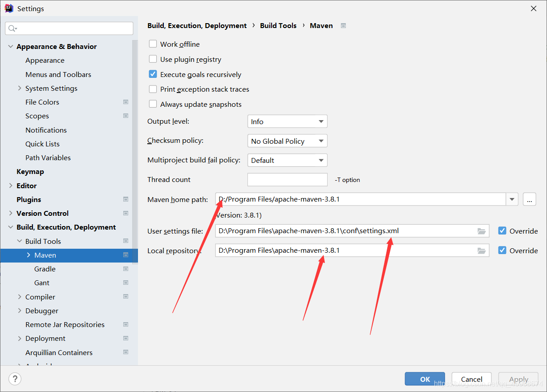Expand the Deployment node

tap(20, 338)
